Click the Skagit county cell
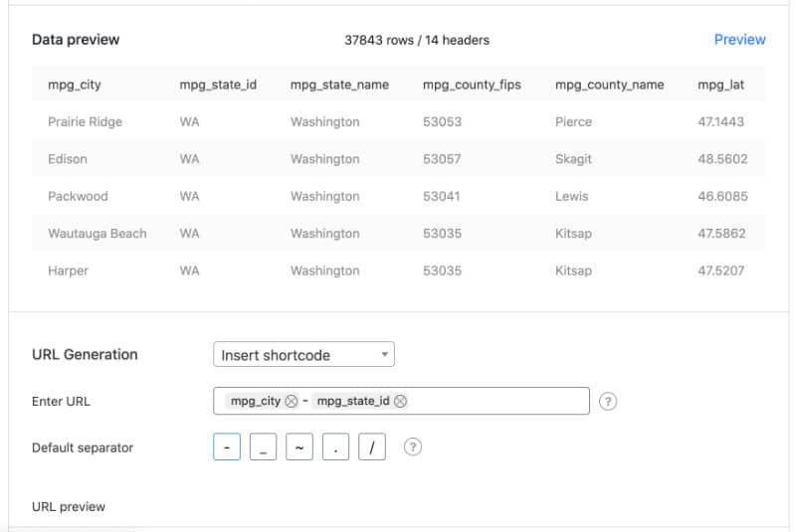The height and width of the screenshot is (532, 796). (x=573, y=159)
